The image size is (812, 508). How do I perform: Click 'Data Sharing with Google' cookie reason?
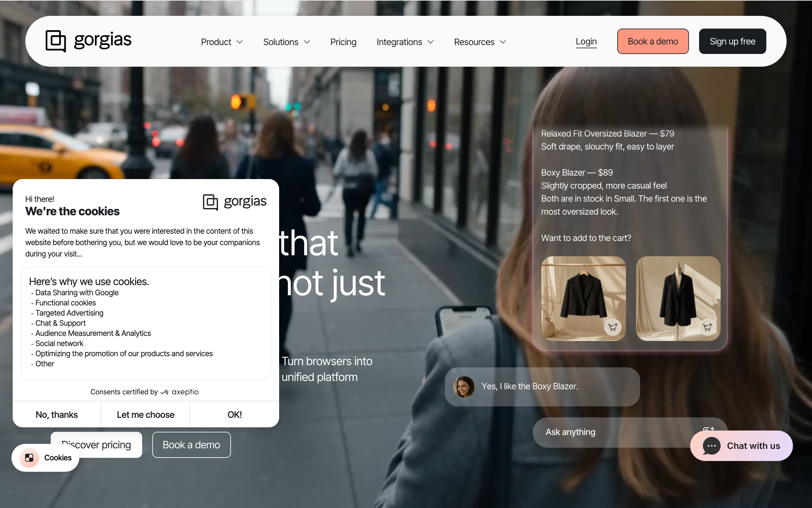coord(77,293)
